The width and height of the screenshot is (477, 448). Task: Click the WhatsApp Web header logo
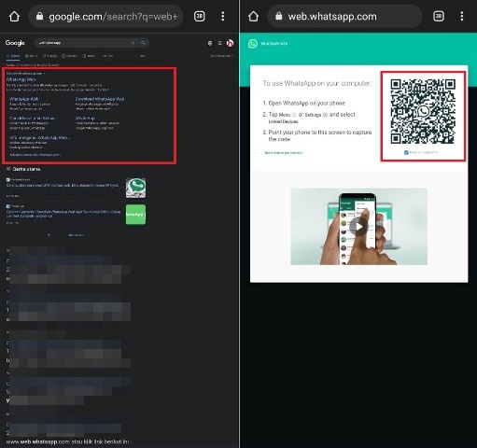(x=253, y=44)
